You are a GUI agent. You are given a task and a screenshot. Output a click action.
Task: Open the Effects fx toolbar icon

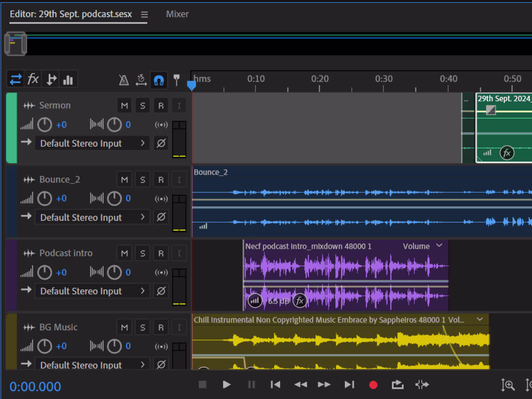33,79
